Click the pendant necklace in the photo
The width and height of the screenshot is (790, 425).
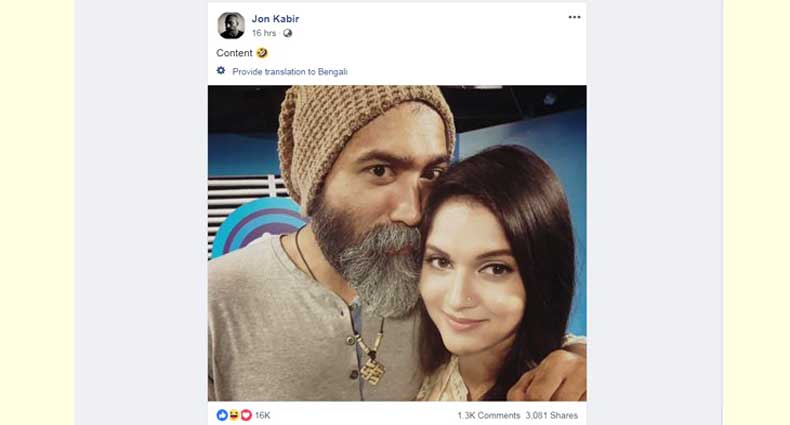coord(372,370)
